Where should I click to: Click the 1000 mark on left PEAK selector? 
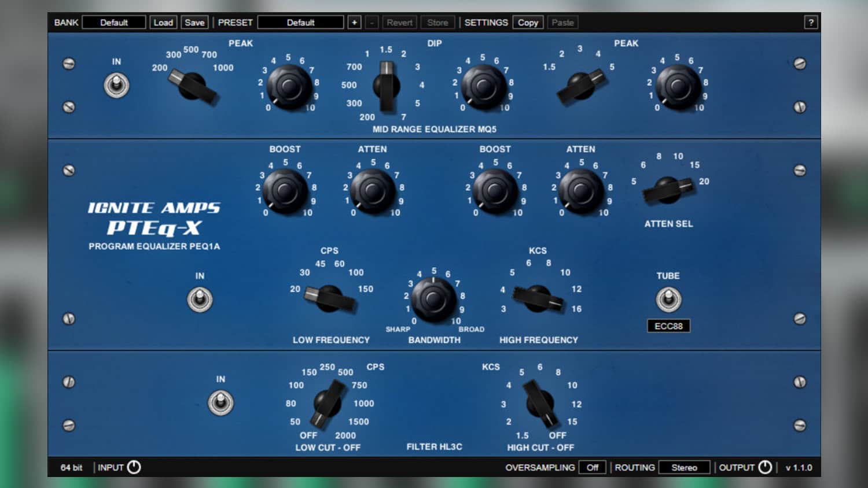click(223, 68)
